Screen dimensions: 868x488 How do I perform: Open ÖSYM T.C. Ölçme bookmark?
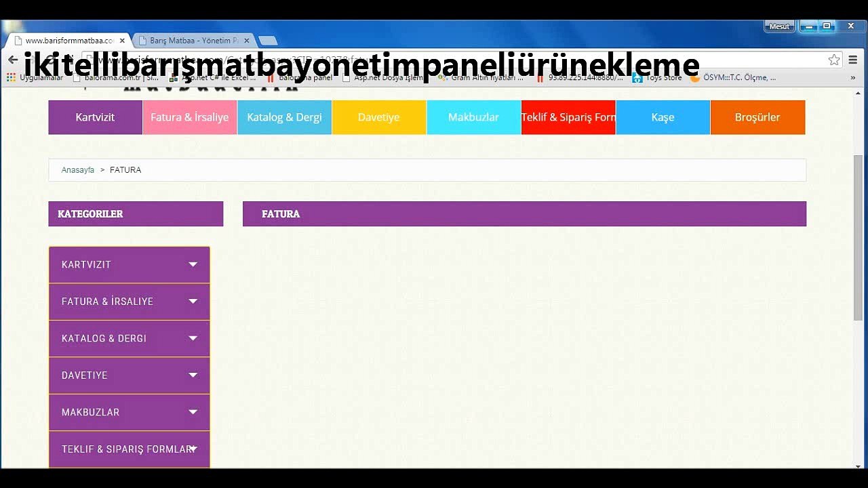tap(733, 78)
